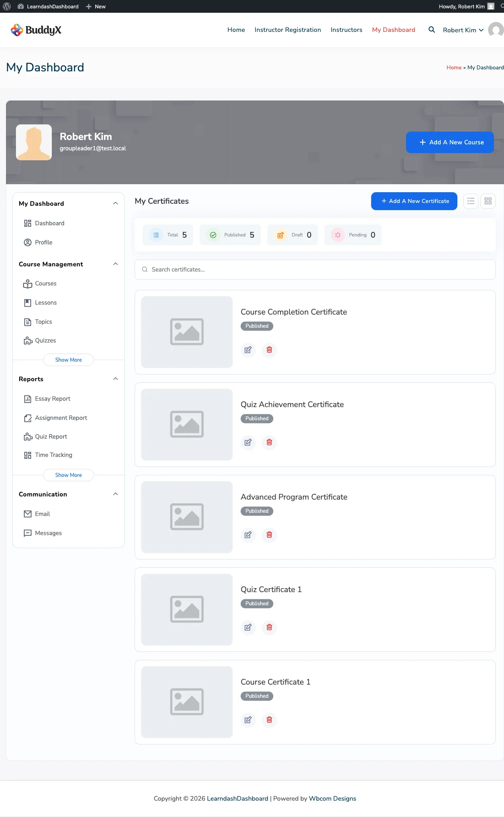Image resolution: width=504 pixels, height=817 pixels.
Task: Open Instructors in top navigation
Action: coord(347,30)
